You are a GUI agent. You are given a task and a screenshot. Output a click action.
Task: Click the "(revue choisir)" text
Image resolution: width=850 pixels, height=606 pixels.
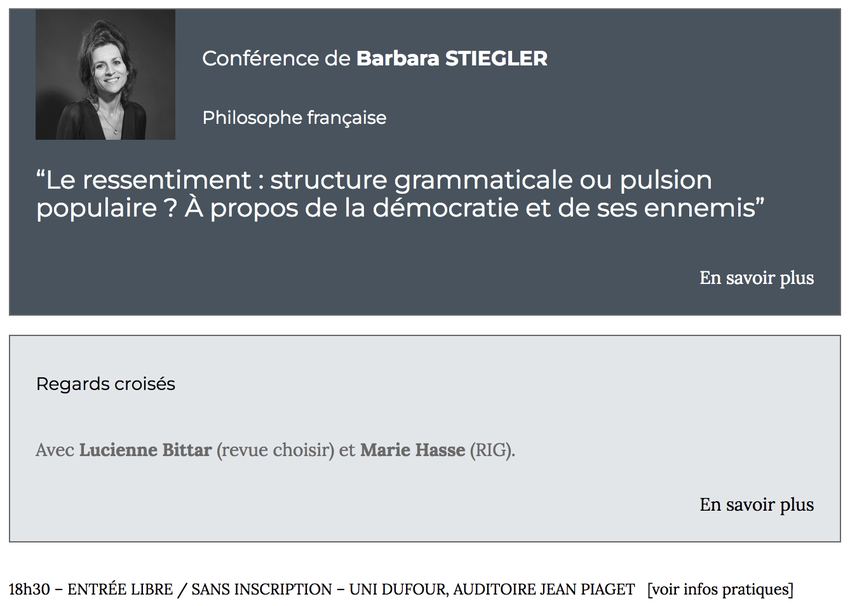[275, 450]
